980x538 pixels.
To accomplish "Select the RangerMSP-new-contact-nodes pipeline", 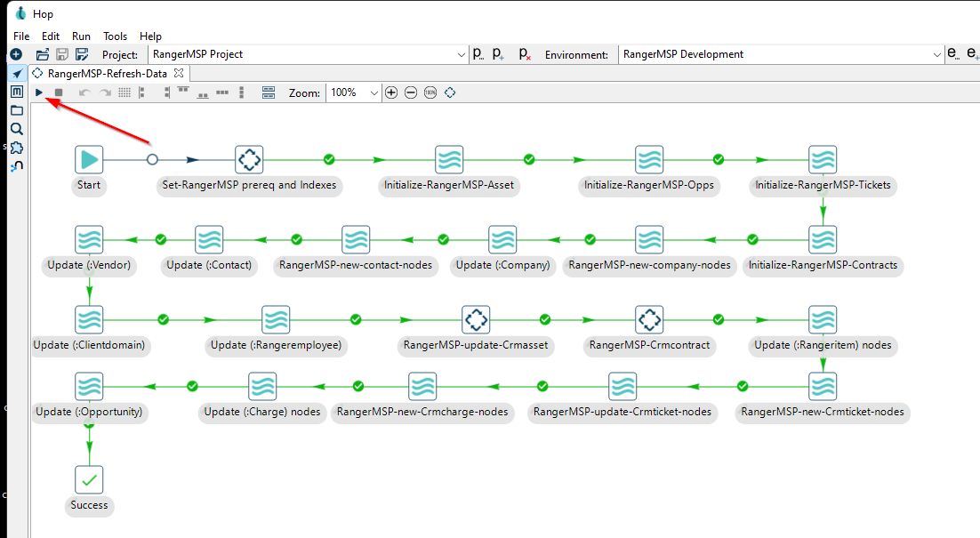I will tap(356, 240).
